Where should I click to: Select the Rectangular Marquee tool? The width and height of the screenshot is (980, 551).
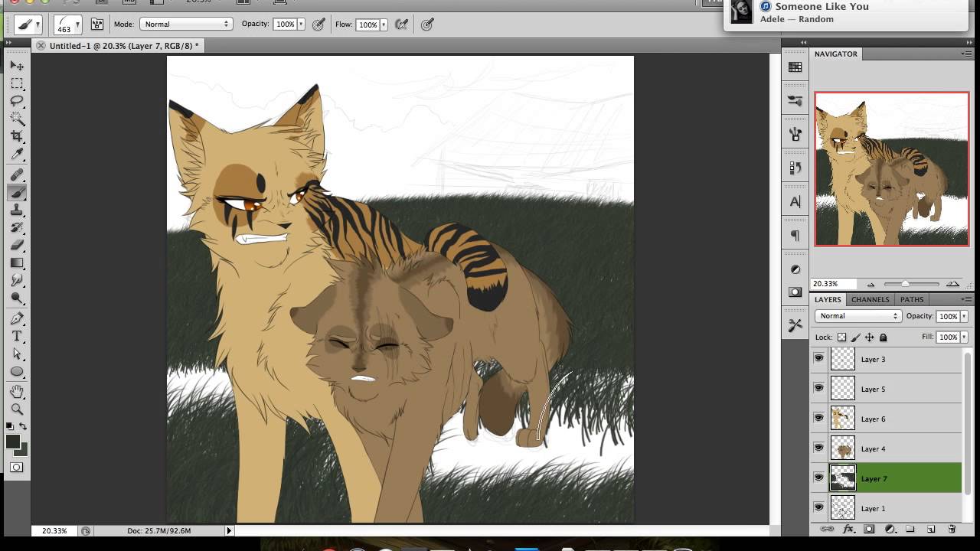point(17,83)
